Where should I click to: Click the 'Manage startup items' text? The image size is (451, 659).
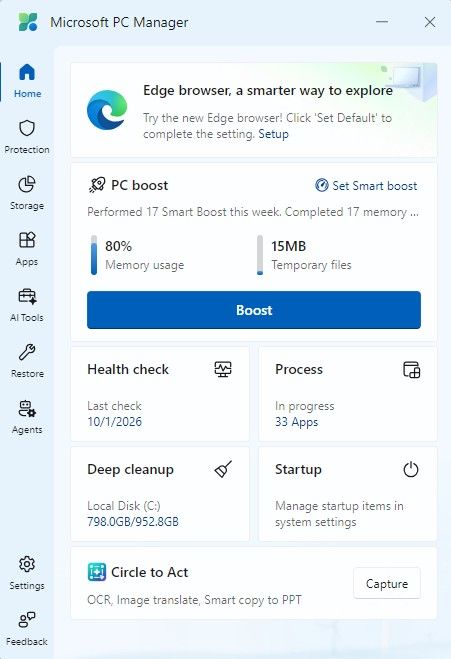pyautogui.click(x=339, y=514)
